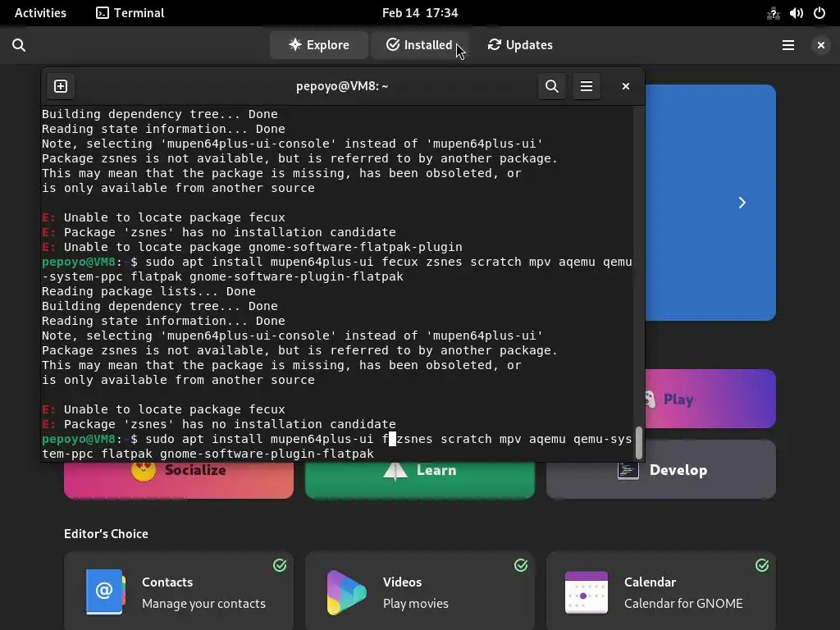Open the Learn category
Image resolution: width=840 pixels, height=630 pixels.
(419, 480)
